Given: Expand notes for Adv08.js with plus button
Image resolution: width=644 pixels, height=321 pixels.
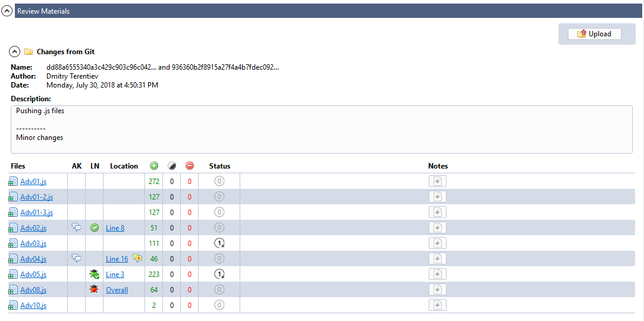Looking at the screenshot, I should pos(437,289).
